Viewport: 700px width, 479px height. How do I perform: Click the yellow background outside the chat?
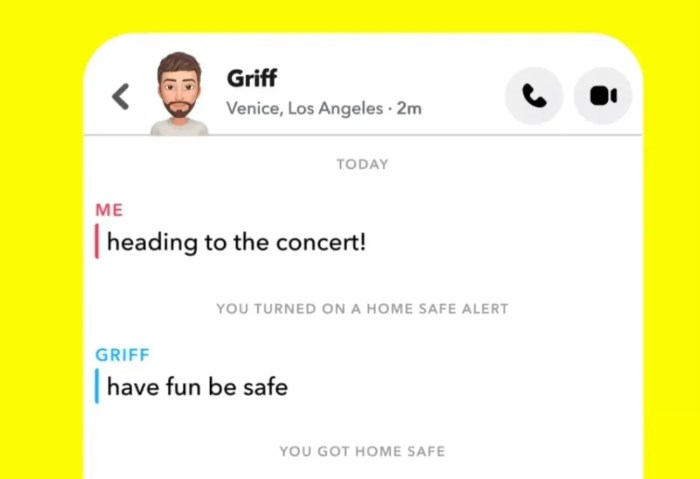point(40,241)
